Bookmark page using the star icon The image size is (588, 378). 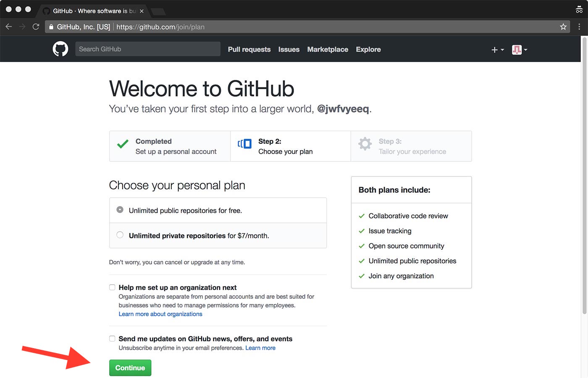[563, 27]
